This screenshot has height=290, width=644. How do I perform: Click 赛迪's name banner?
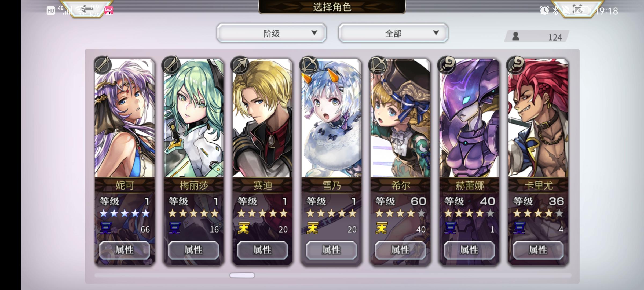coord(262,185)
